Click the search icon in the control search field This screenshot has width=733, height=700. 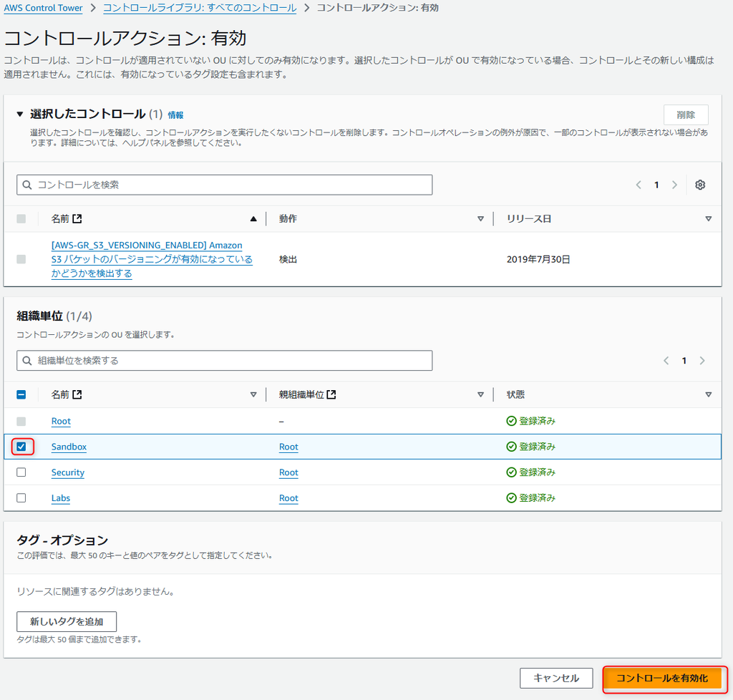tap(27, 185)
